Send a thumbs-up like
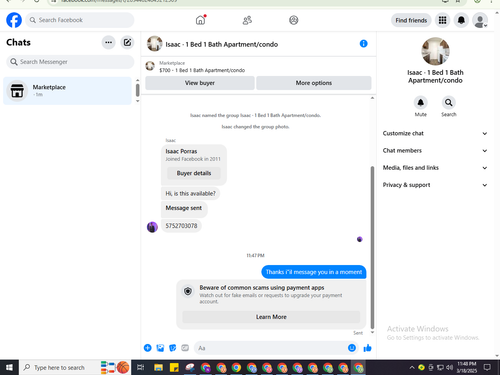Screen dimensions: 500x375 click(367, 348)
